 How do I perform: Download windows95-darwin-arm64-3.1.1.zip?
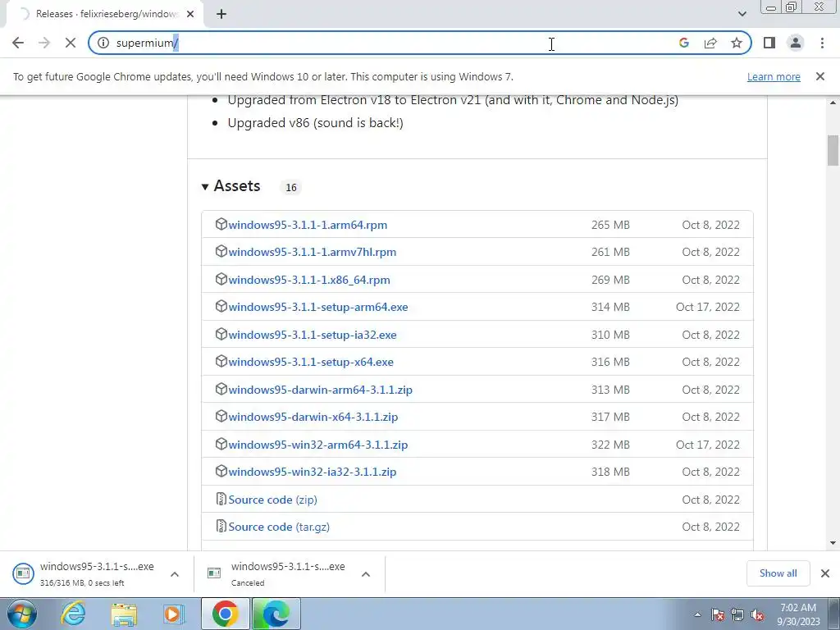point(321,390)
